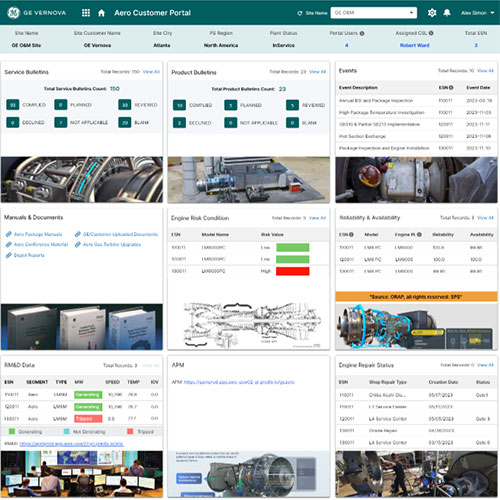Click link icon beside Aero Package Manuals
500x500 pixels.
(9, 234)
